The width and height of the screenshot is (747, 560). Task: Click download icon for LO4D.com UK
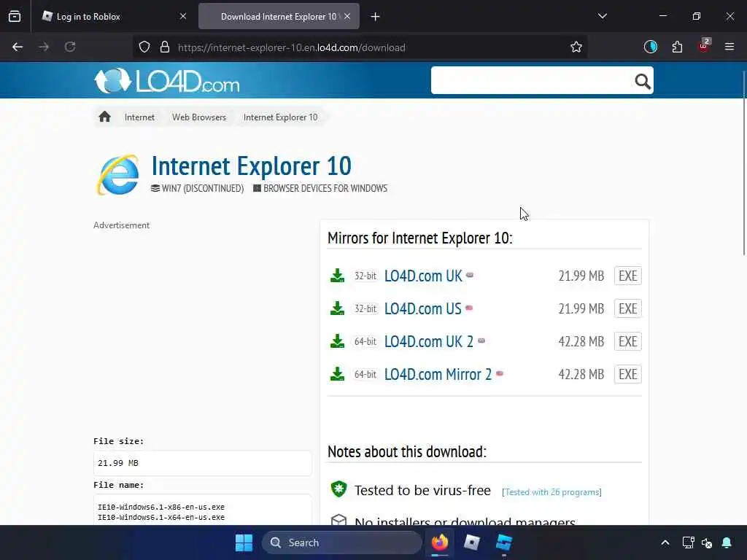[x=337, y=276]
